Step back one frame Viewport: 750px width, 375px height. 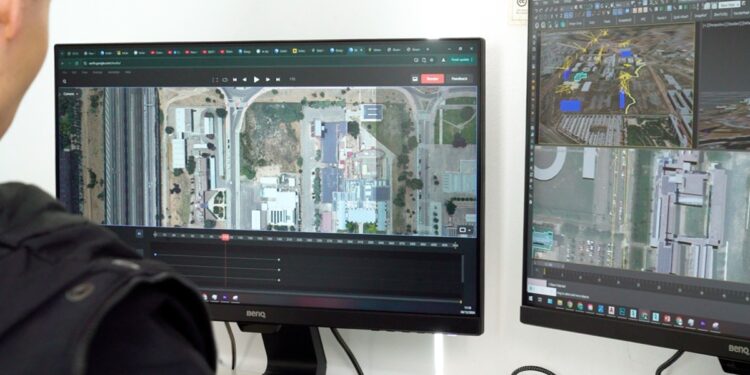pos(244,79)
